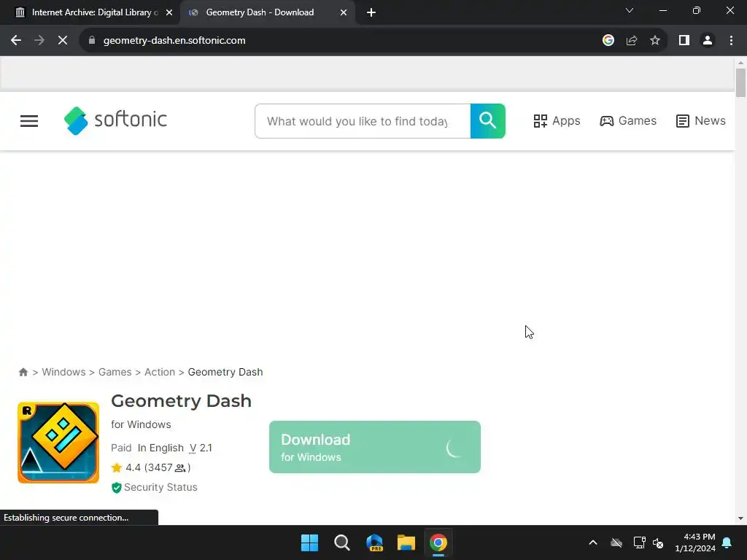Viewport: 747px width, 560px height.
Task: Click the Chrome taskbar icon
Action: click(x=438, y=542)
